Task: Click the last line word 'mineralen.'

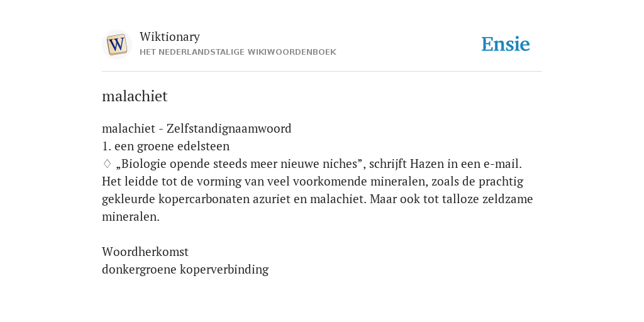Action: pos(131,217)
